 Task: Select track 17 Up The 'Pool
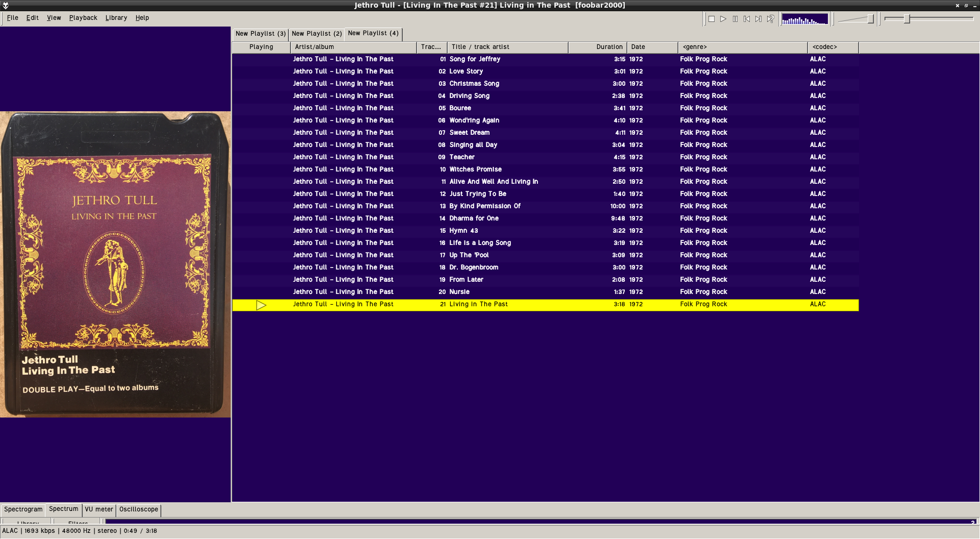(x=545, y=255)
